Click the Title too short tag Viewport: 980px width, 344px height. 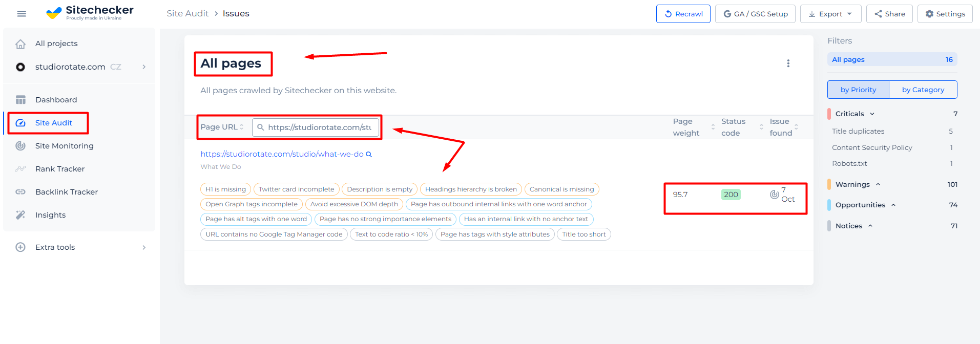[x=584, y=234]
